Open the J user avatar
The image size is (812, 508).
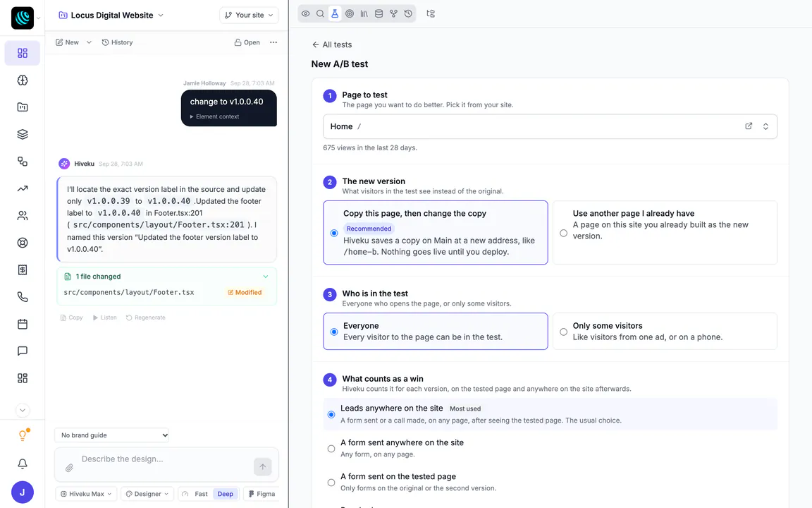click(23, 492)
